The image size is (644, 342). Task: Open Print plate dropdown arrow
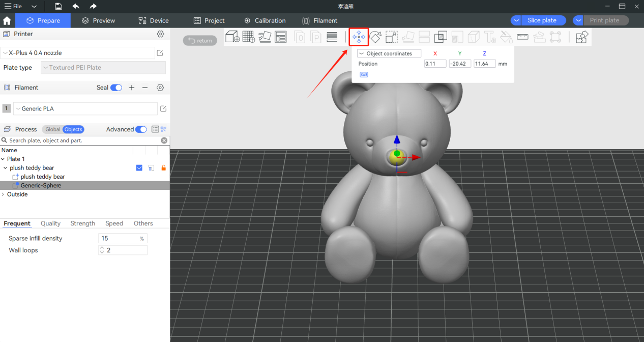tap(578, 20)
